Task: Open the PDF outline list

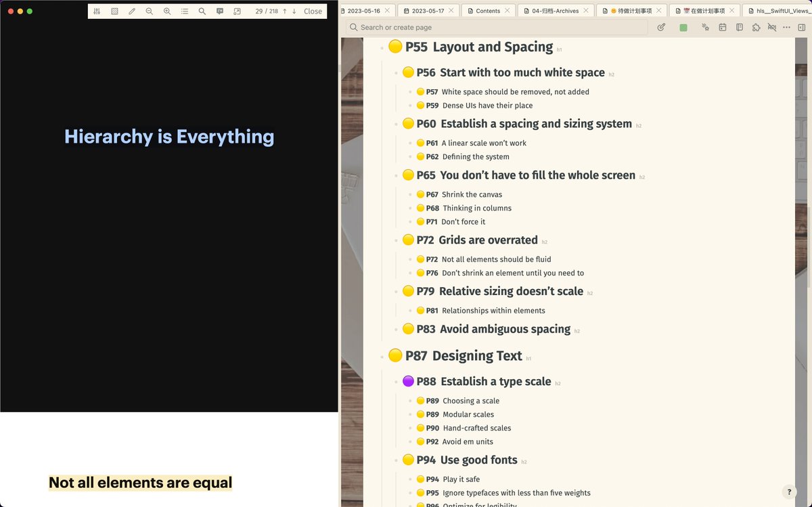Action: point(185,12)
